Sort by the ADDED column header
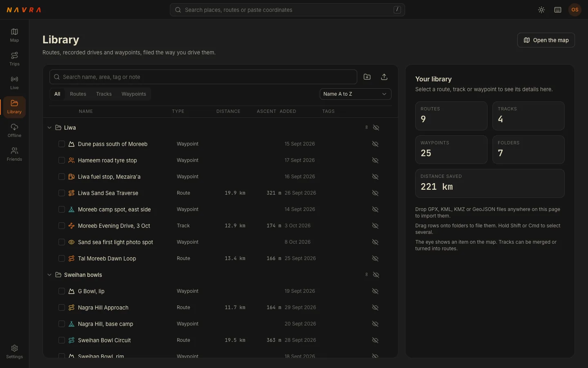 (288, 111)
